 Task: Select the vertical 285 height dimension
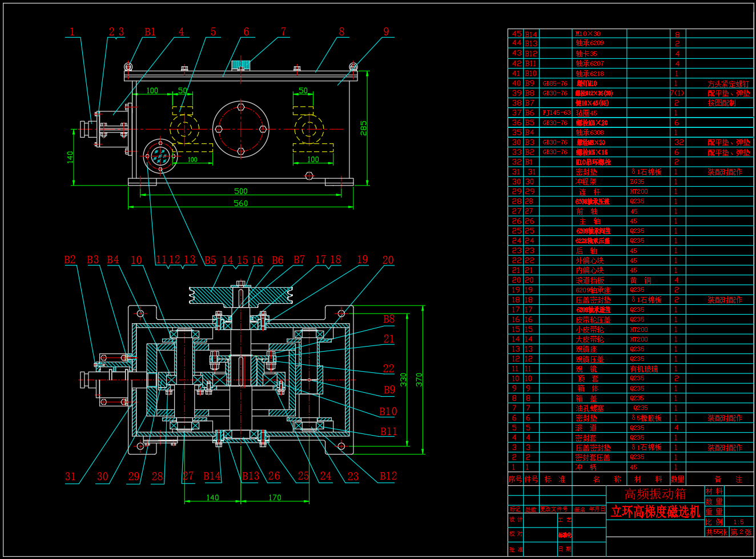coord(364,128)
